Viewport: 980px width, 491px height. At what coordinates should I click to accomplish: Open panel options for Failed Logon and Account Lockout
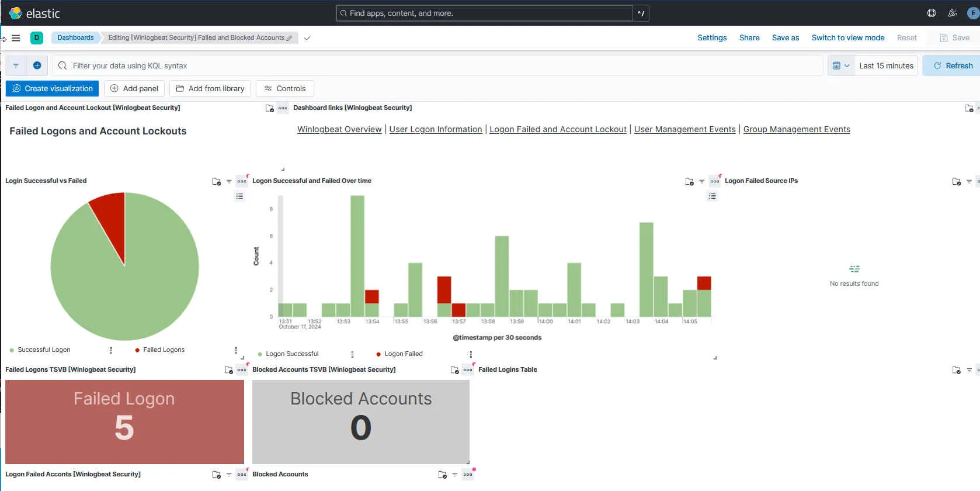point(283,108)
